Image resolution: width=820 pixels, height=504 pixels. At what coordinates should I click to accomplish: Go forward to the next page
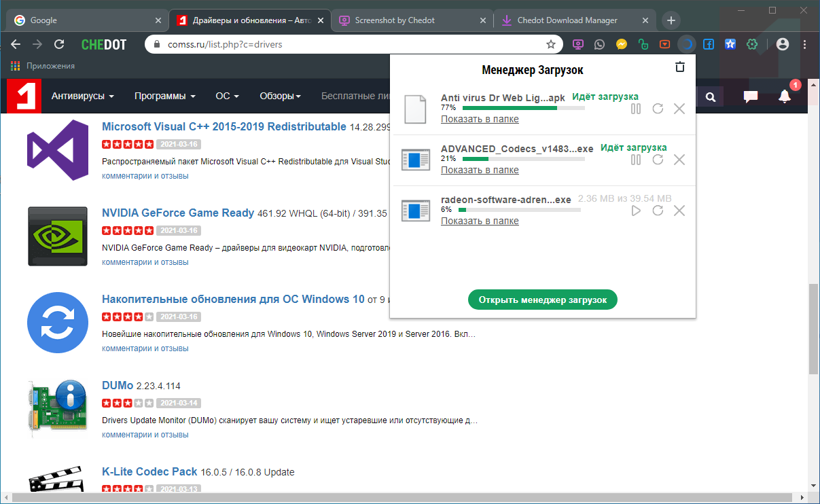37,44
